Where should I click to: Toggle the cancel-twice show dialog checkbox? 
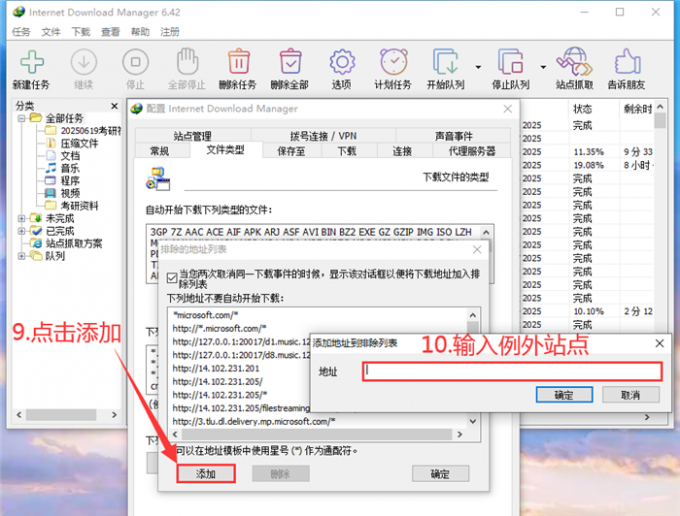pyautogui.click(x=172, y=278)
